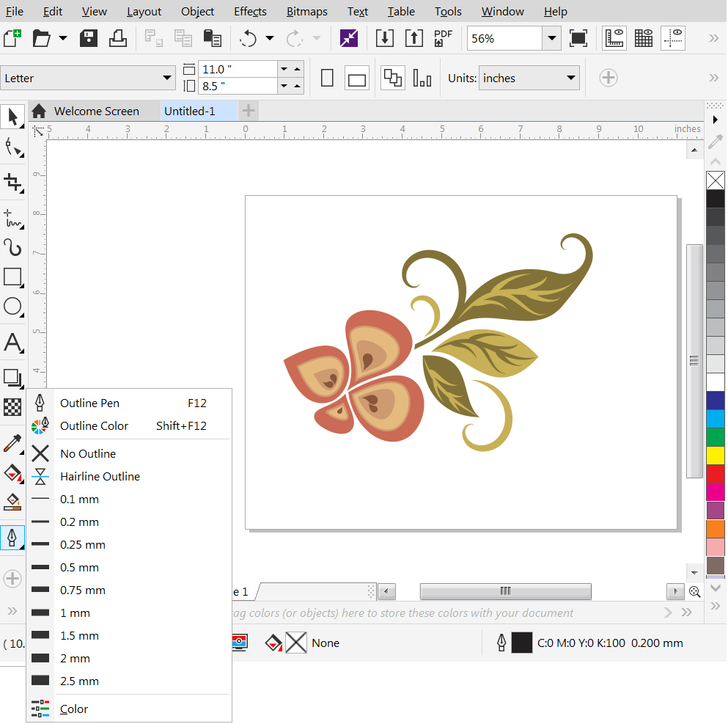
Task: Select the Text tool
Action: coord(12,342)
